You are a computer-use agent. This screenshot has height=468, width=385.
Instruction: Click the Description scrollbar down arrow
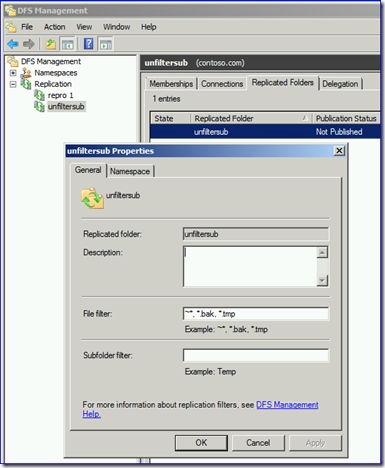[x=322, y=280]
